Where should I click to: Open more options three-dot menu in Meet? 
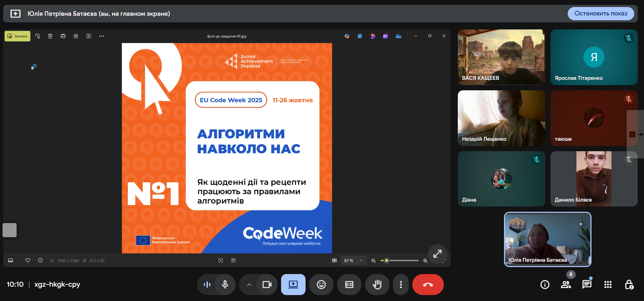(401, 285)
